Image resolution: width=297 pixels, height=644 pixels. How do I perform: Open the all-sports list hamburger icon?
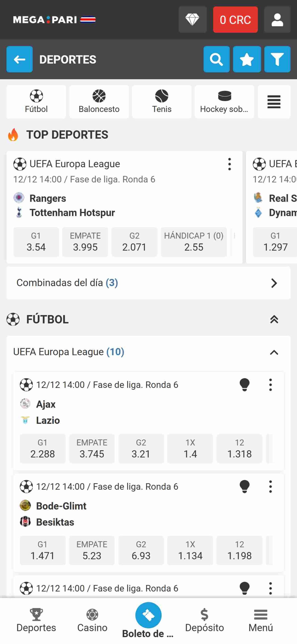coord(274,102)
